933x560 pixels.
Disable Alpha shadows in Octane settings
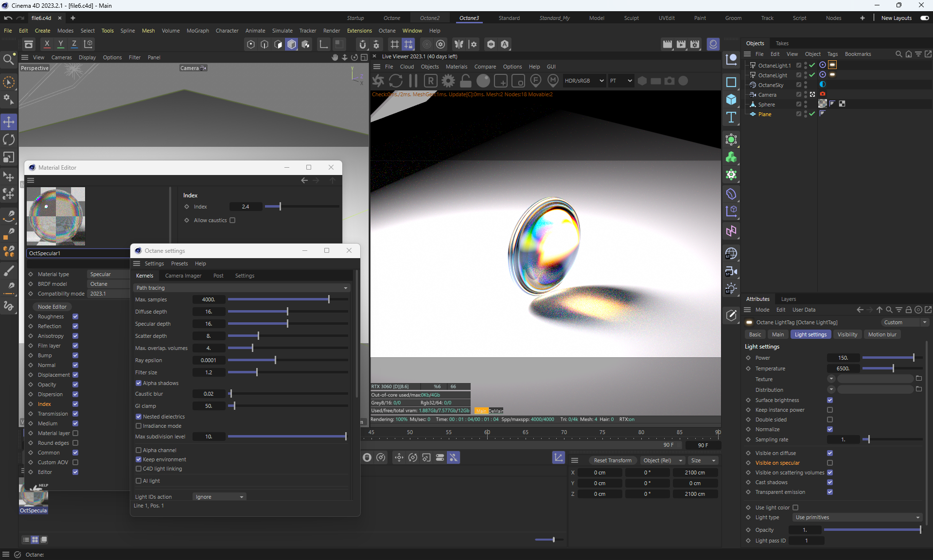point(139,383)
